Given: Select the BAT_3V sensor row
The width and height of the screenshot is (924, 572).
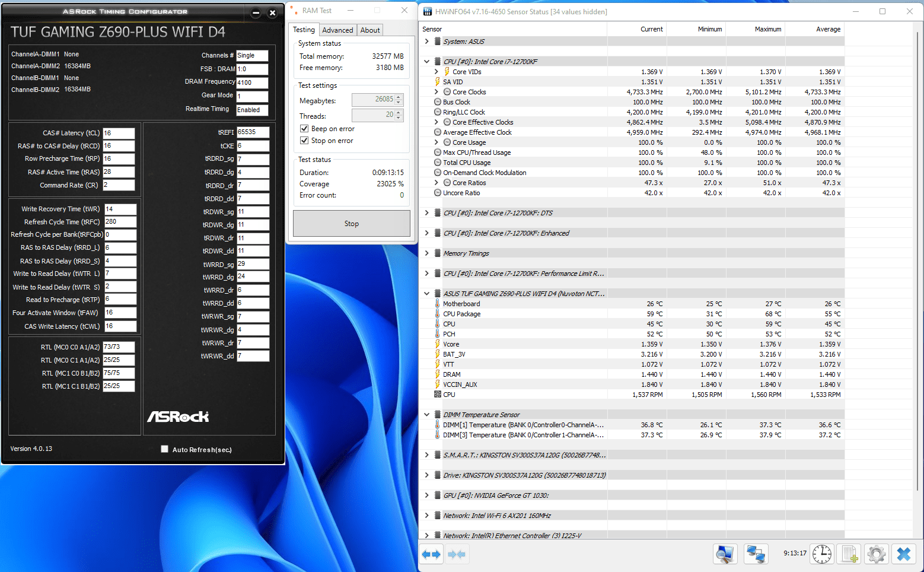Looking at the screenshot, I should [632, 354].
